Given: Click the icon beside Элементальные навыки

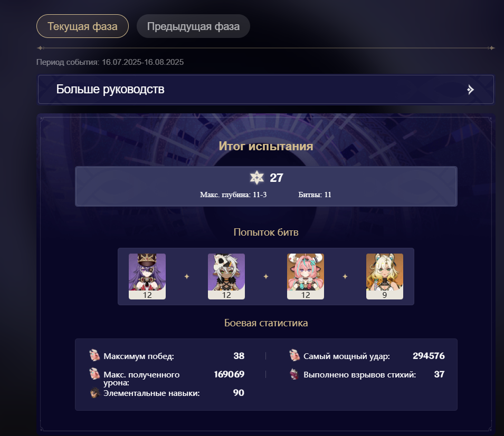Looking at the screenshot, I should tap(95, 393).
